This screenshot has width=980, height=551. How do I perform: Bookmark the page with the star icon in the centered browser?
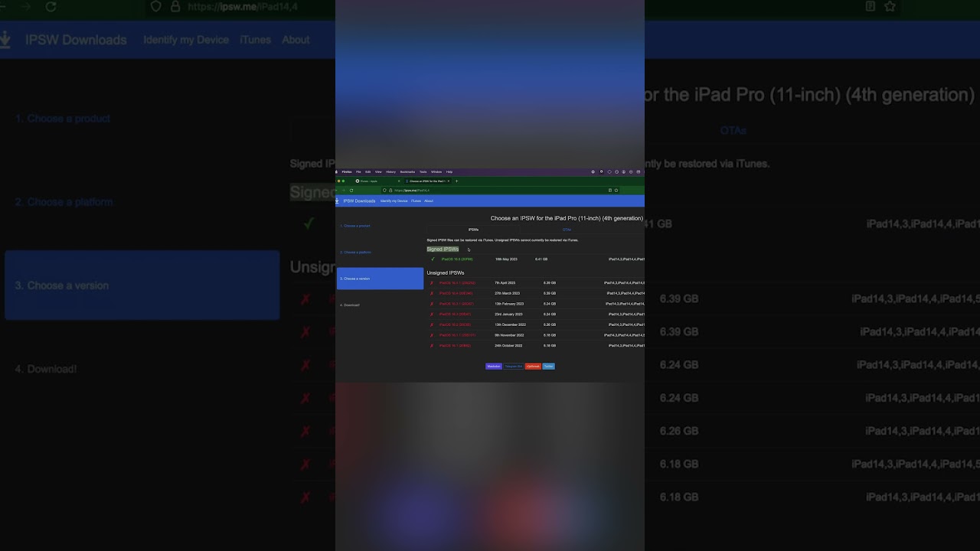click(x=616, y=191)
